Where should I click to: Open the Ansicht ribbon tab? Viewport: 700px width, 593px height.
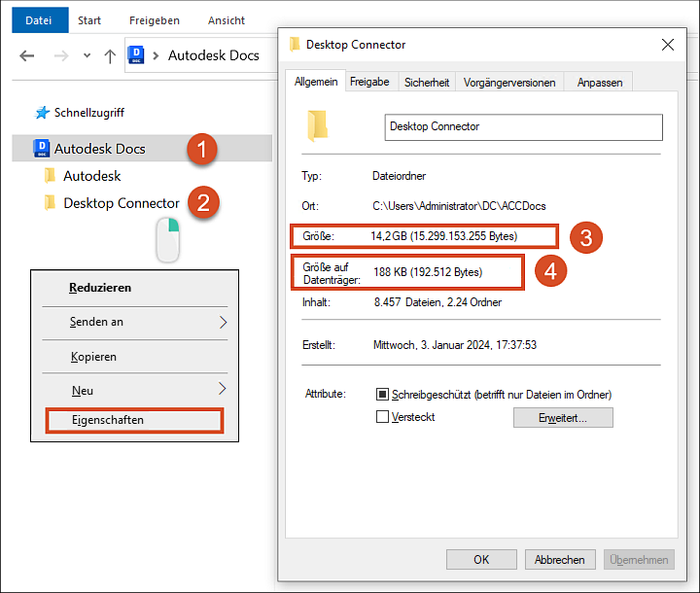(x=227, y=20)
